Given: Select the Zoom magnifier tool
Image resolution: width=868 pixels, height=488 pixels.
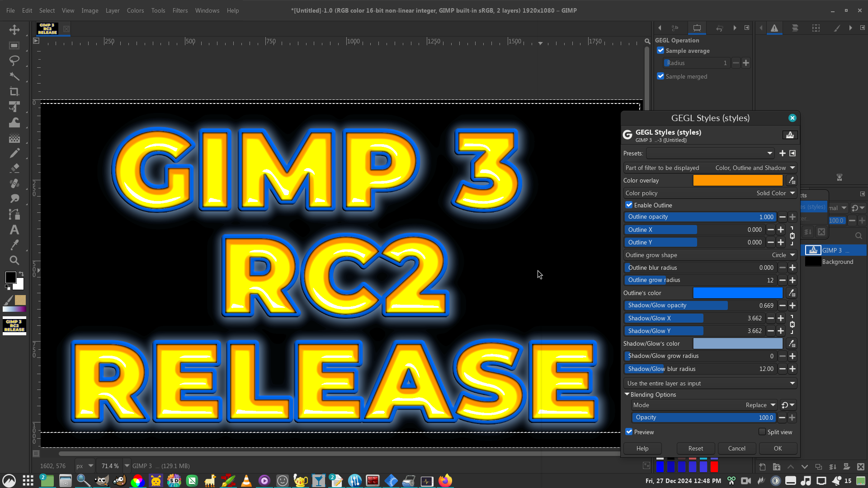Looking at the screenshot, I should [x=14, y=260].
